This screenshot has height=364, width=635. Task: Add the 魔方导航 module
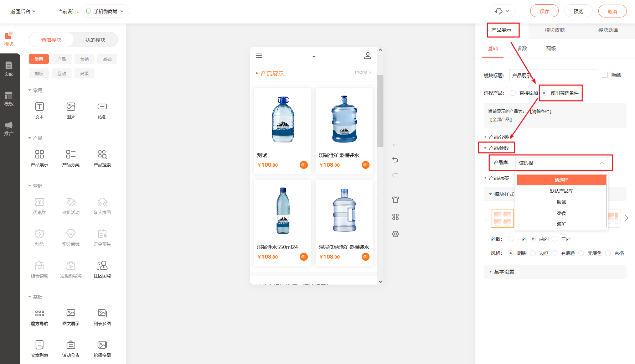pos(40,317)
